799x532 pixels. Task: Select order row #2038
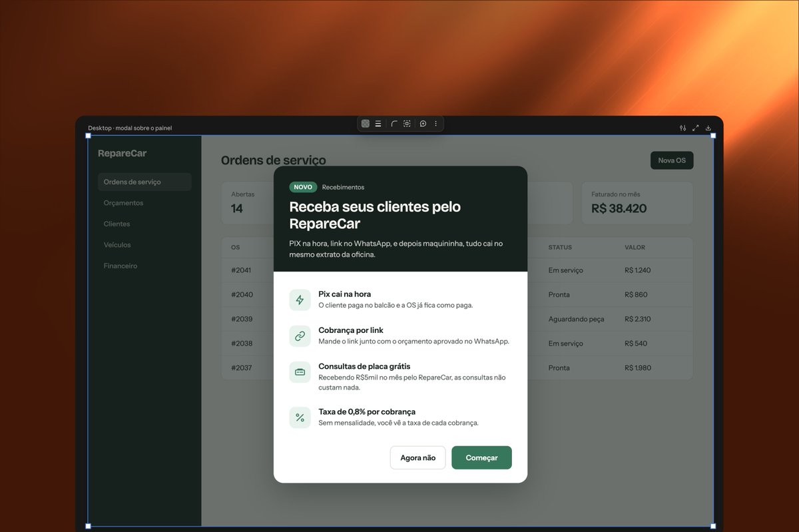[457, 344]
